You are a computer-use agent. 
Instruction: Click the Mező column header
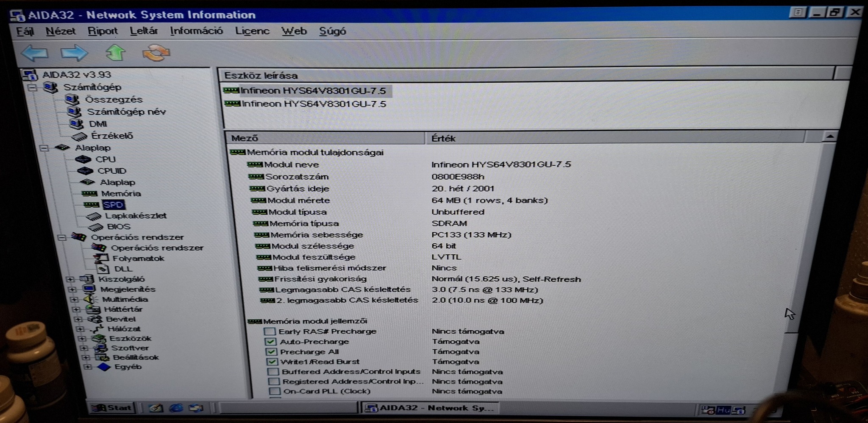[325, 138]
